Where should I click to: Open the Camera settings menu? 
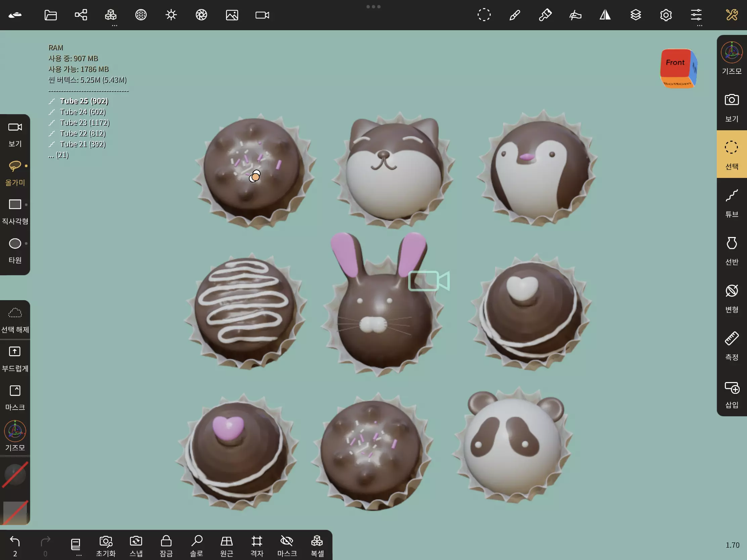[262, 15]
